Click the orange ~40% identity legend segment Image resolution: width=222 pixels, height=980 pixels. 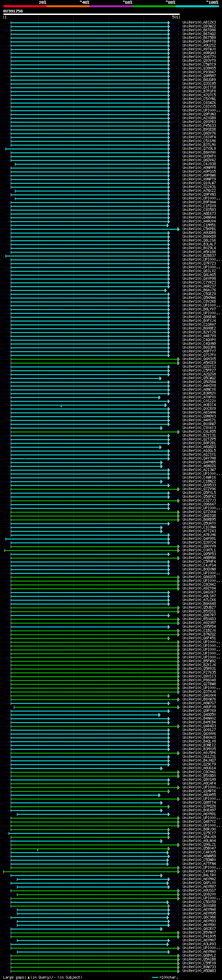tap(68, 6)
